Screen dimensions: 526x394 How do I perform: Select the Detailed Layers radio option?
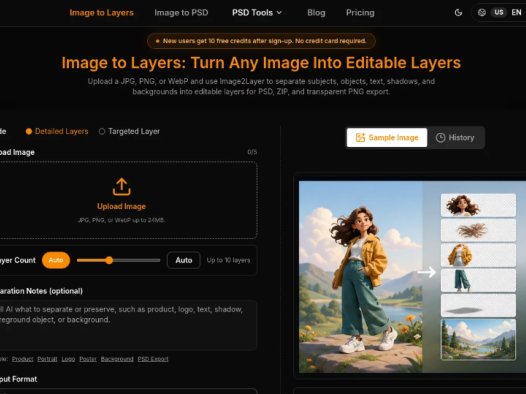pyautogui.click(x=57, y=131)
